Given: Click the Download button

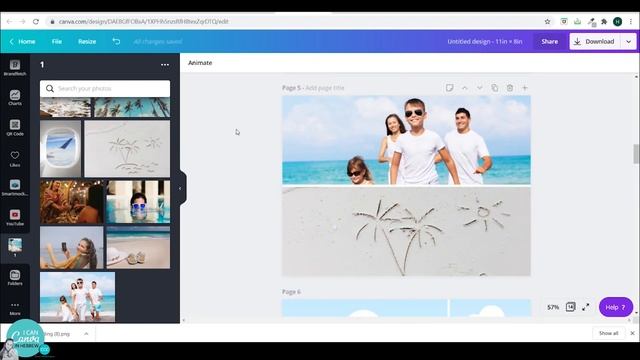Looking at the screenshot, I should [x=595, y=41].
